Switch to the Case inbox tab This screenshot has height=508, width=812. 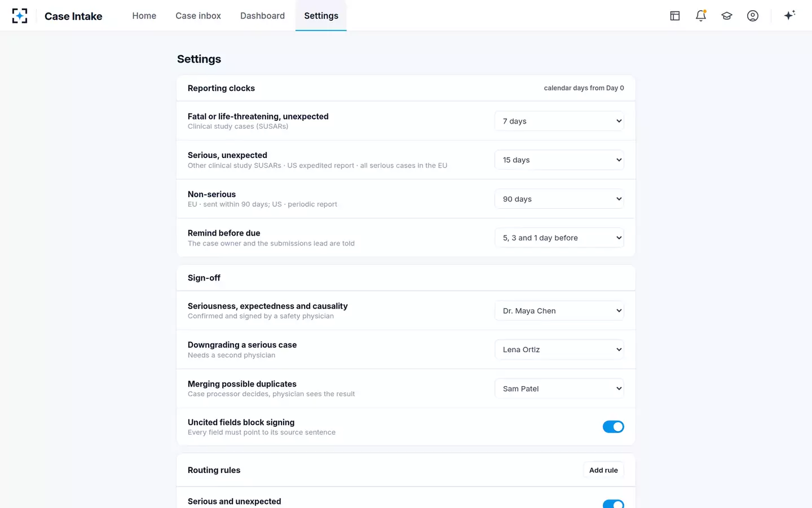[198, 16]
